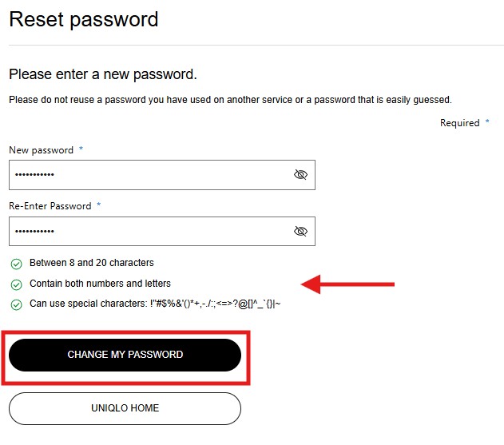This screenshot has height=445, width=504.
Task: Click the asterisk beside Re-Enter Password label
Action: click(99, 205)
